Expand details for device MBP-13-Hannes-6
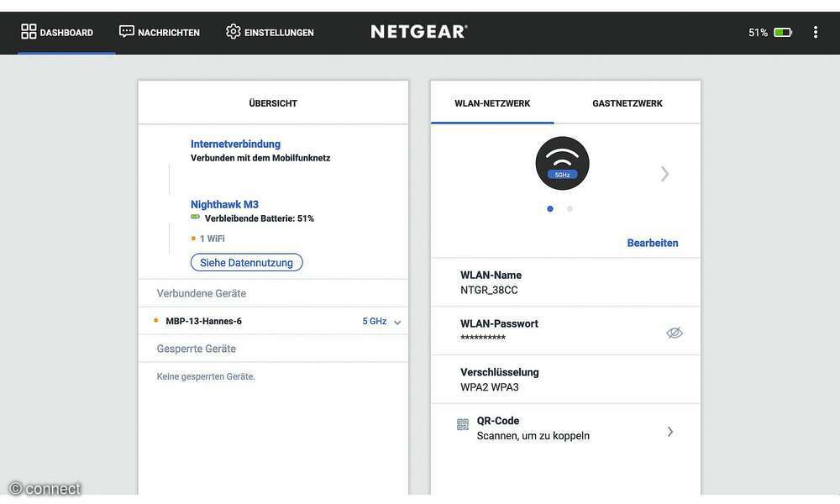 [396, 320]
